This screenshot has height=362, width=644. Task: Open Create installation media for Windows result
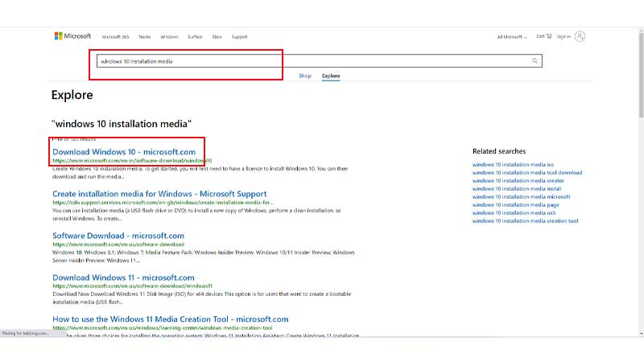pos(159,194)
